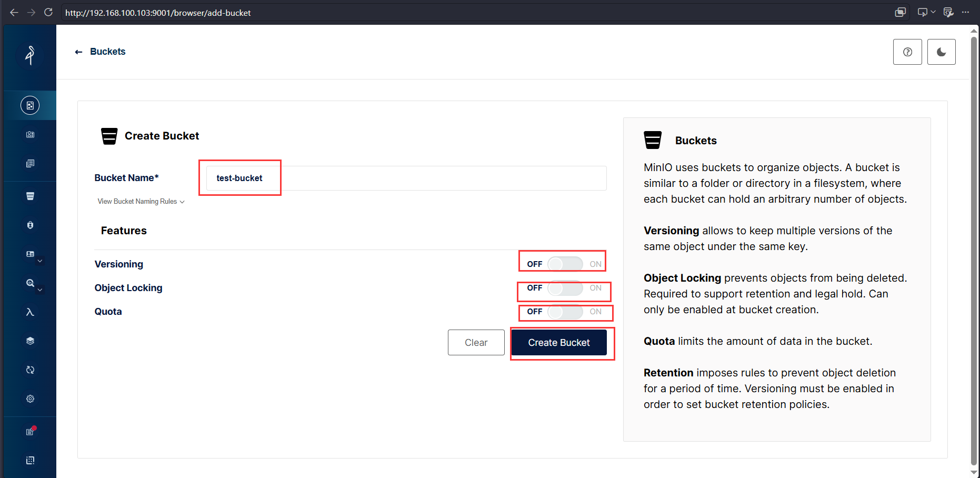Image resolution: width=980 pixels, height=478 pixels.
Task: Expand the Identity submenu chevron
Action: (x=40, y=261)
